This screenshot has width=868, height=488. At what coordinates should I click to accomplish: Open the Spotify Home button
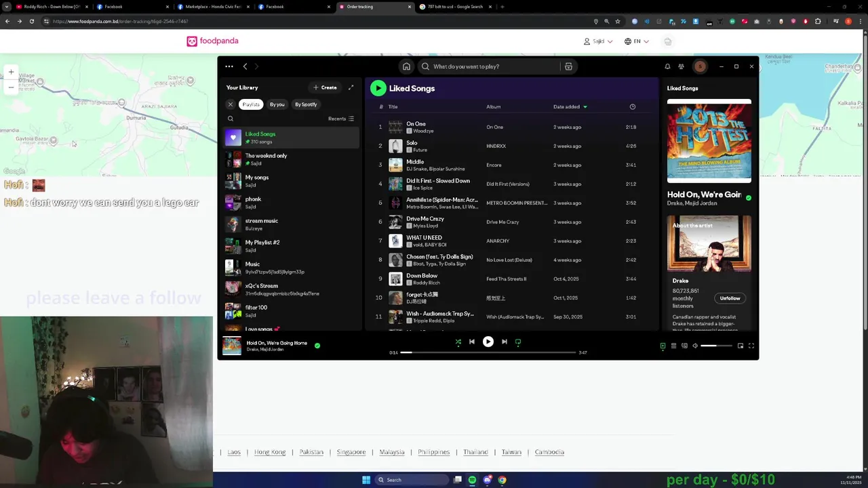point(406,66)
